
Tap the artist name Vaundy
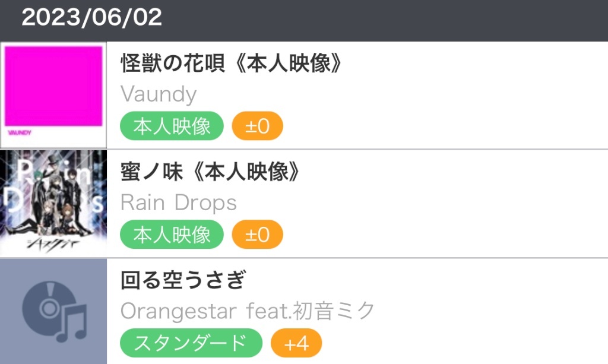[x=158, y=94]
